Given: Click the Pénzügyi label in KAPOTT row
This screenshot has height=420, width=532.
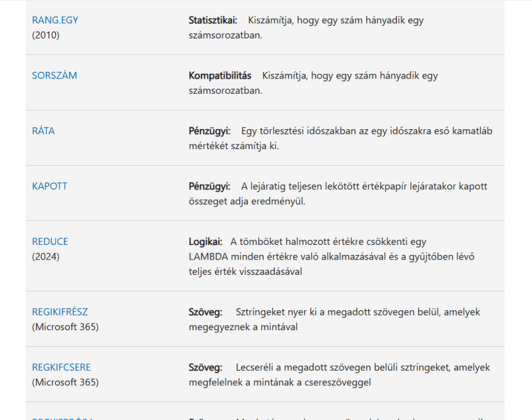Looking at the screenshot, I should tap(209, 186).
